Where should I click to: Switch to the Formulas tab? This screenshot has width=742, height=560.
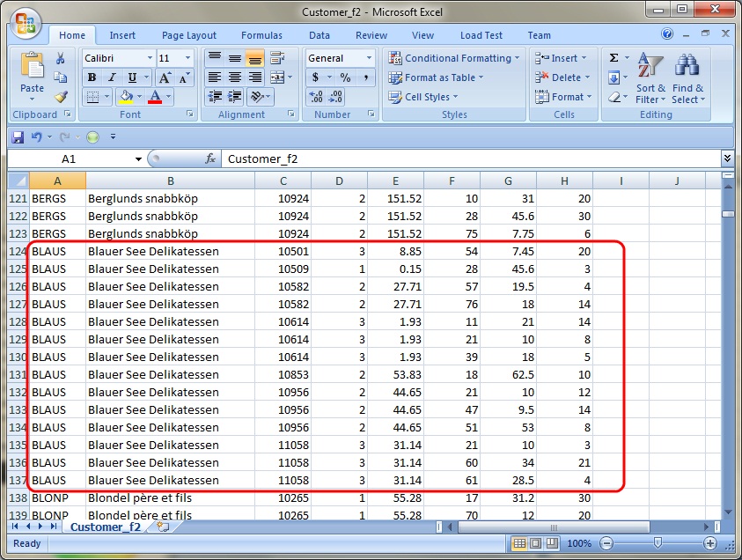point(261,35)
